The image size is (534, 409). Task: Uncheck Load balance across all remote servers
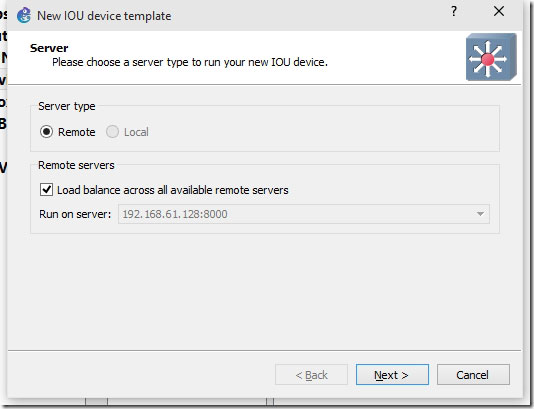click(x=46, y=190)
